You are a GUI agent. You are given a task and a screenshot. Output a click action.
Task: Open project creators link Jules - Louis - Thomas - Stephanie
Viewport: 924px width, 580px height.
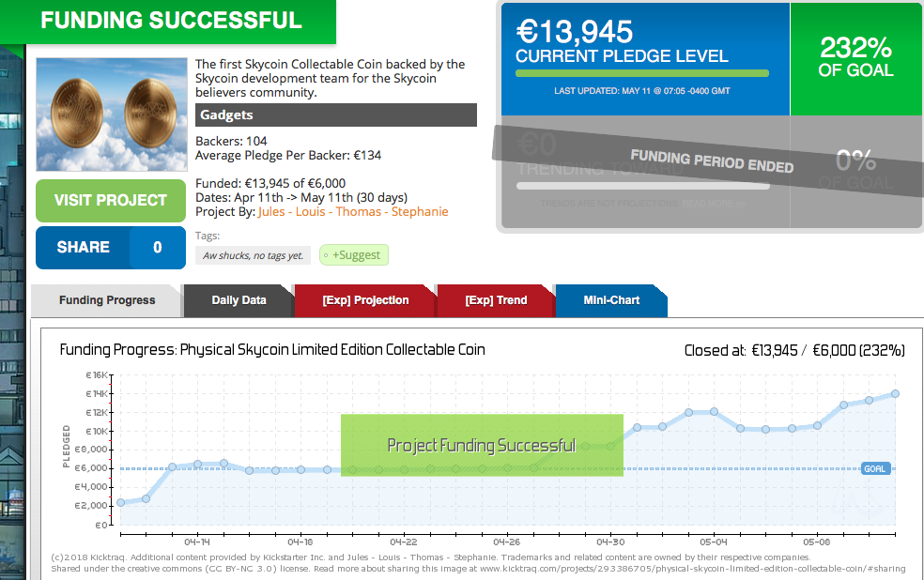pyautogui.click(x=353, y=212)
